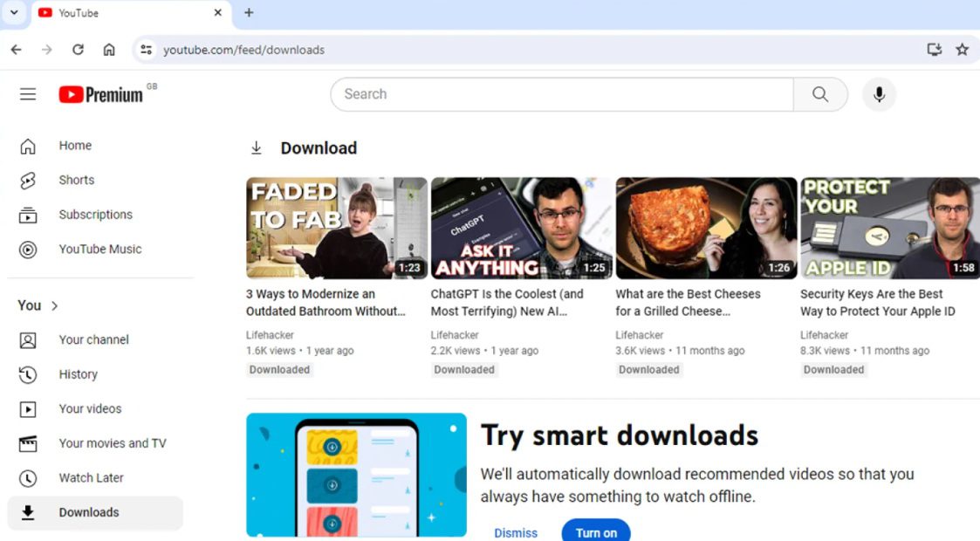Open the tab search dropdown arrow

(14, 13)
